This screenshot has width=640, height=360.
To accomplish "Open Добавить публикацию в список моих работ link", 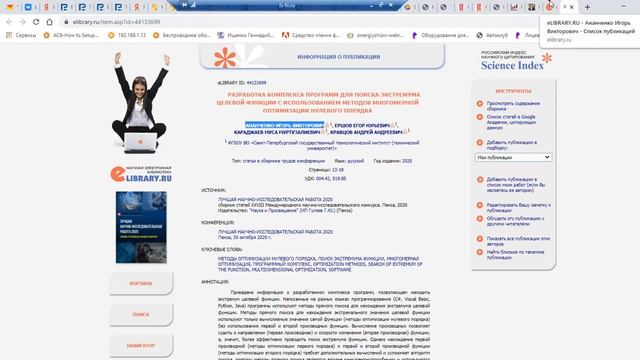I will click(x=516, y=184).
